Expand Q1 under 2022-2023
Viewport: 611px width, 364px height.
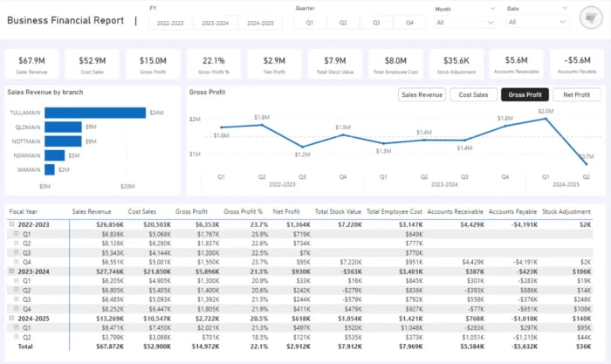pyautogui.click(x=17, y=234)
